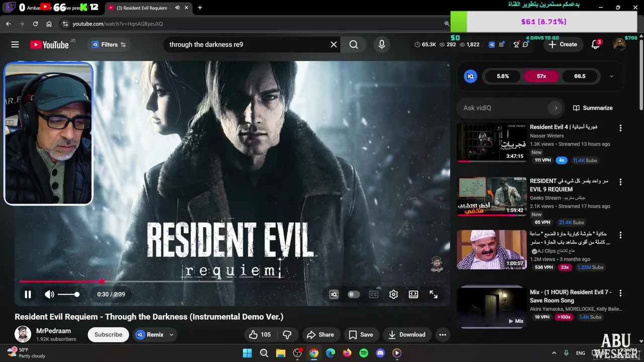Open the vidIQ list icon in top bar
Image resolution: width=644 pixels, height=362 pixels.
(502, 44)
